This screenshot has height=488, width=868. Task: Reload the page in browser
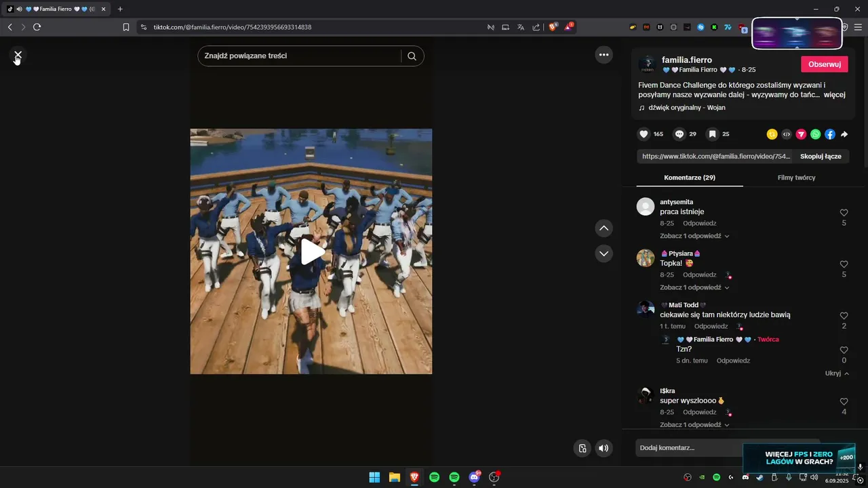point(37,27)
